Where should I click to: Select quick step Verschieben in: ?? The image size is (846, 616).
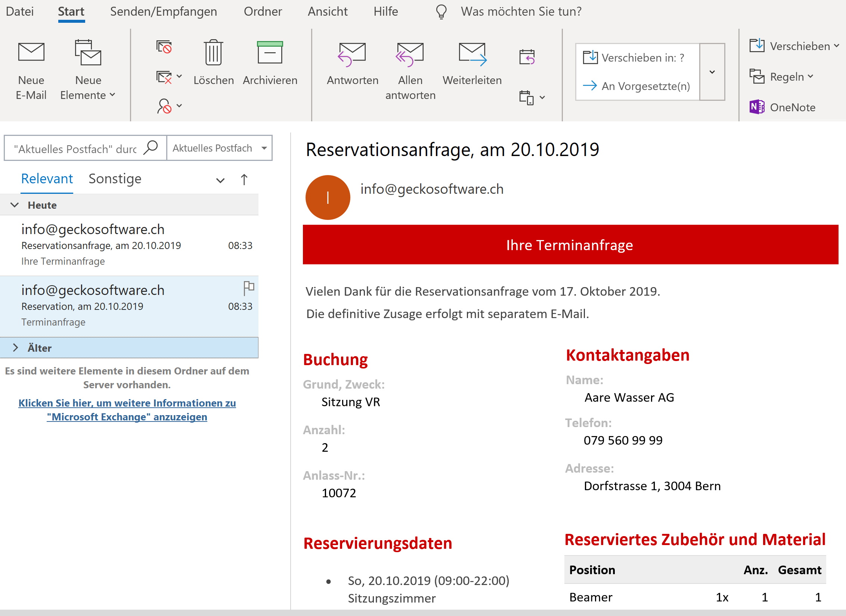(x=637, y=57)
